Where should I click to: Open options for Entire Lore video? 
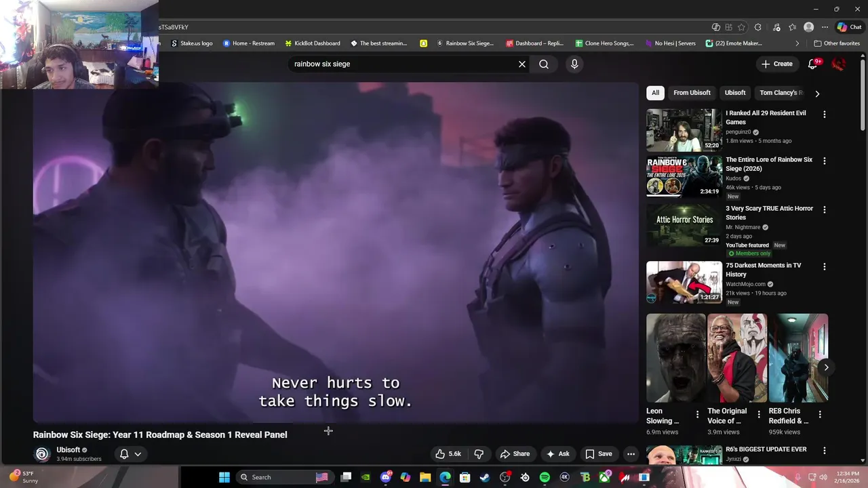825,161
